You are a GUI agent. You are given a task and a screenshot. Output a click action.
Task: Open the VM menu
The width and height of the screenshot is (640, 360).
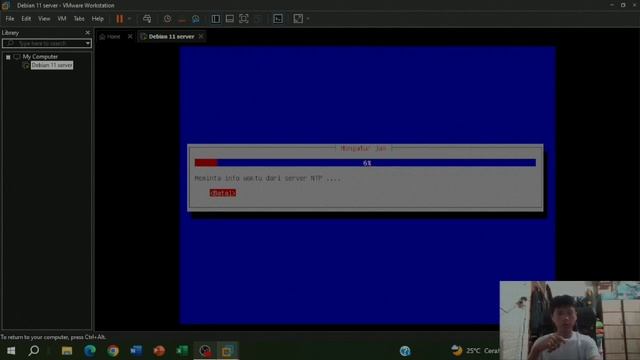point(62,19)
